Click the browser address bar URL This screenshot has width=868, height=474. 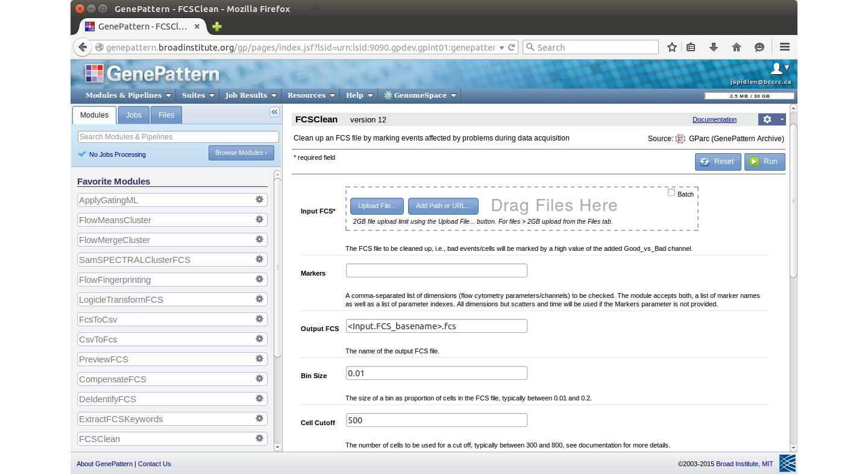tap(300, 48)
